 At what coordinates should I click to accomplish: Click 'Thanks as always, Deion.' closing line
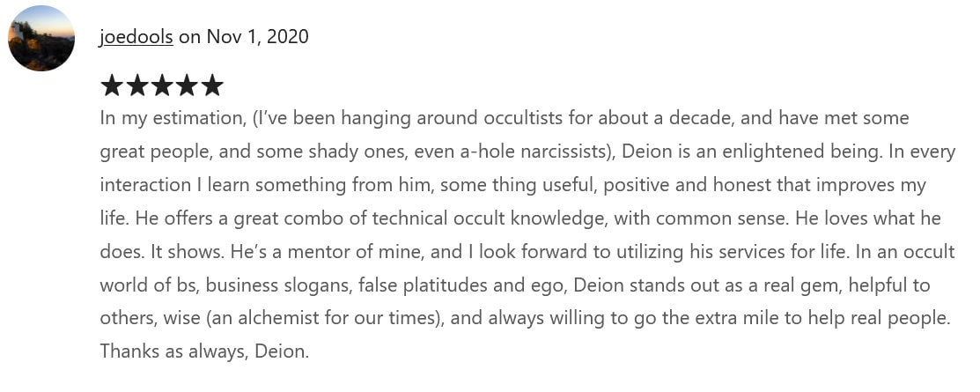204,351
